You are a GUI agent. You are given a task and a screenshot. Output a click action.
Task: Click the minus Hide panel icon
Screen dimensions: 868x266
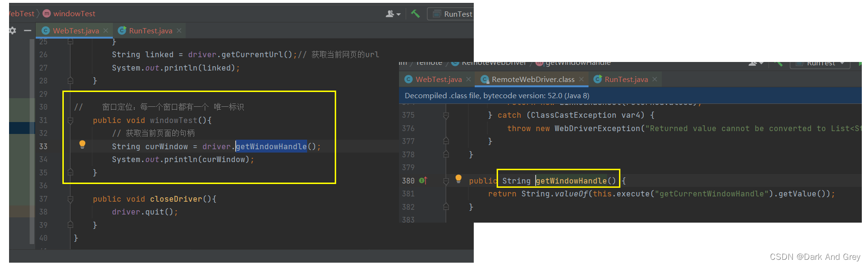click(x=28, y=31)
